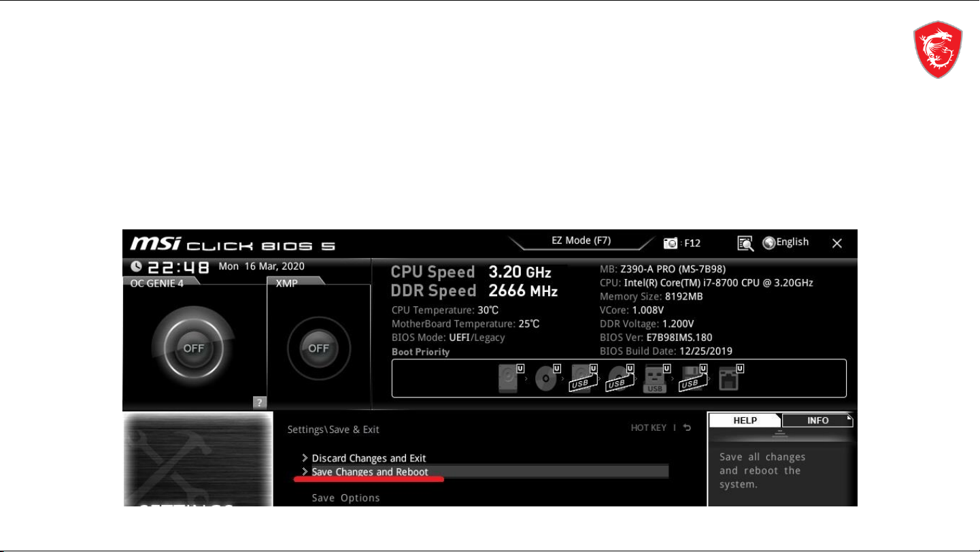Screen dimensions: 980x552
Task: Click the DDR Voltage 1.200V line
Action: pyautogui.click(x=647, y=324)
